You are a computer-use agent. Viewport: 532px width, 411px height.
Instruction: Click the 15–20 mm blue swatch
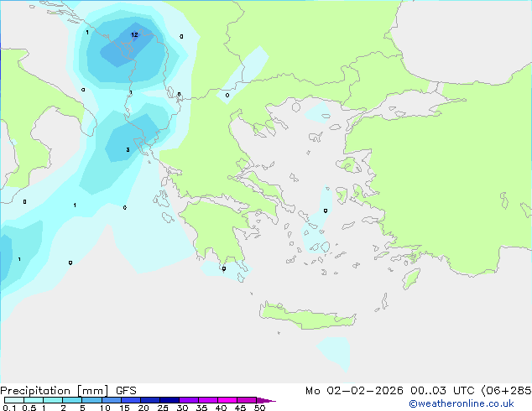coord(130,400)
